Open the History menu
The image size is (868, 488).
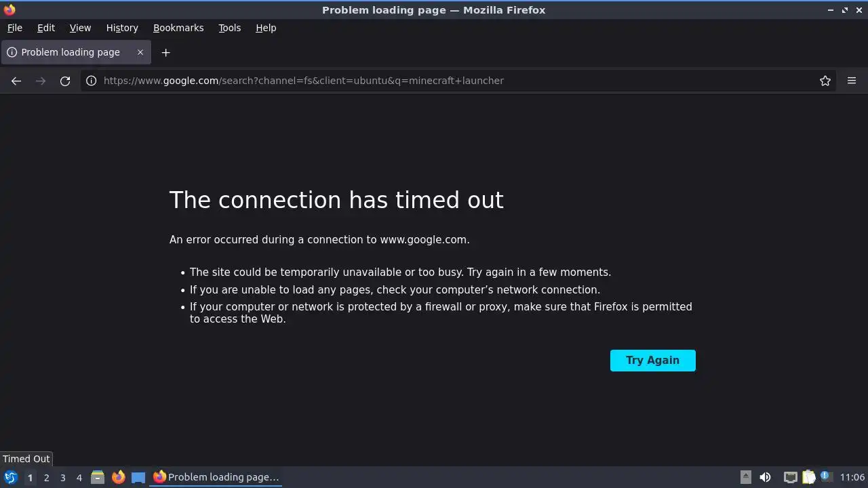coord(122,28)
